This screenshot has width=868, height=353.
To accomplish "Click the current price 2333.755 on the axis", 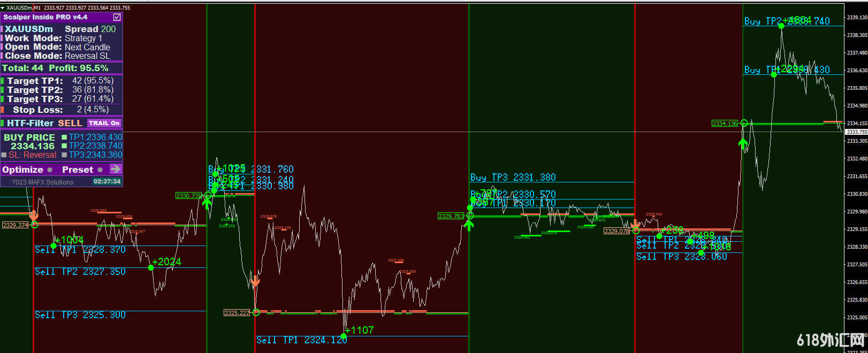I will 856,132.
